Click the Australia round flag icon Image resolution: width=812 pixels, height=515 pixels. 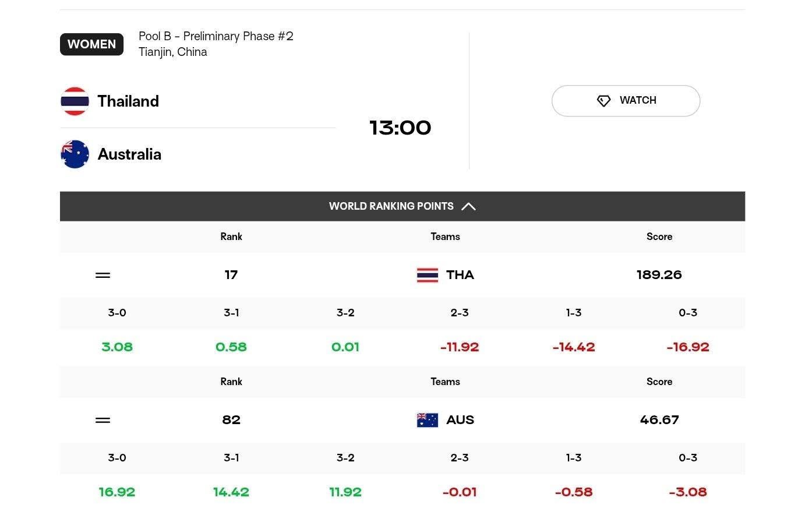coord(75,154)
